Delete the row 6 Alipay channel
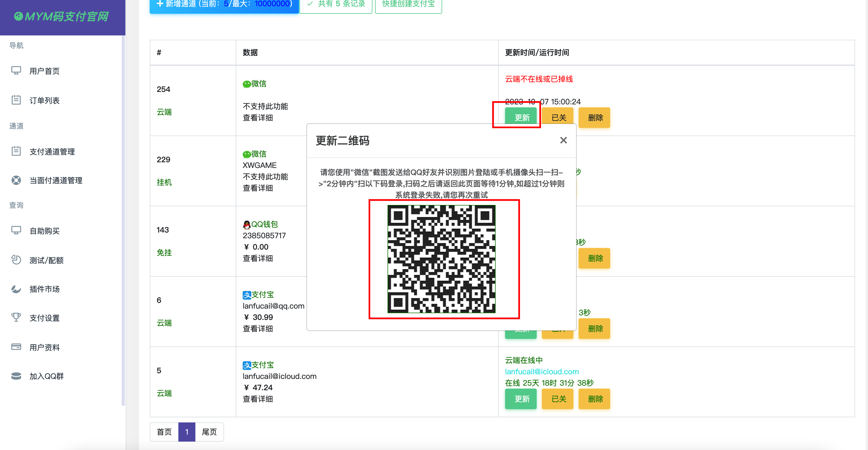Screen dimensions: 868x450 click(x=595, y=328)
